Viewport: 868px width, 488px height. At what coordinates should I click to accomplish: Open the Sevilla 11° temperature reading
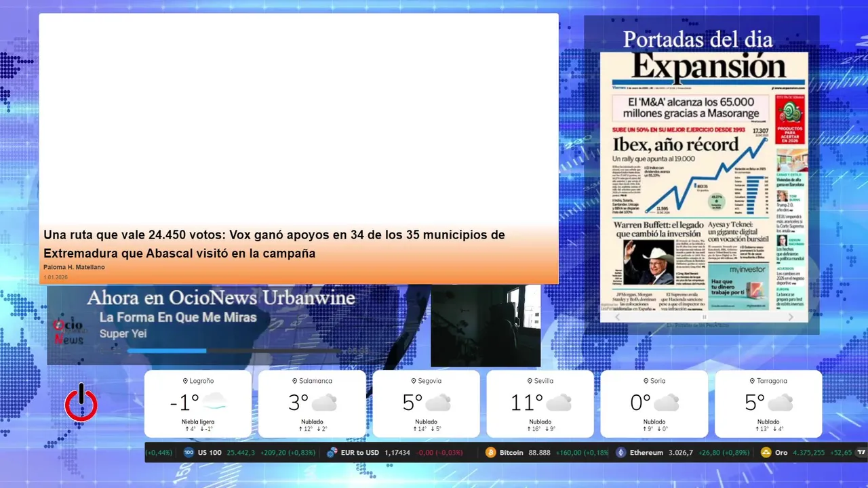click(x=527, y=403)
